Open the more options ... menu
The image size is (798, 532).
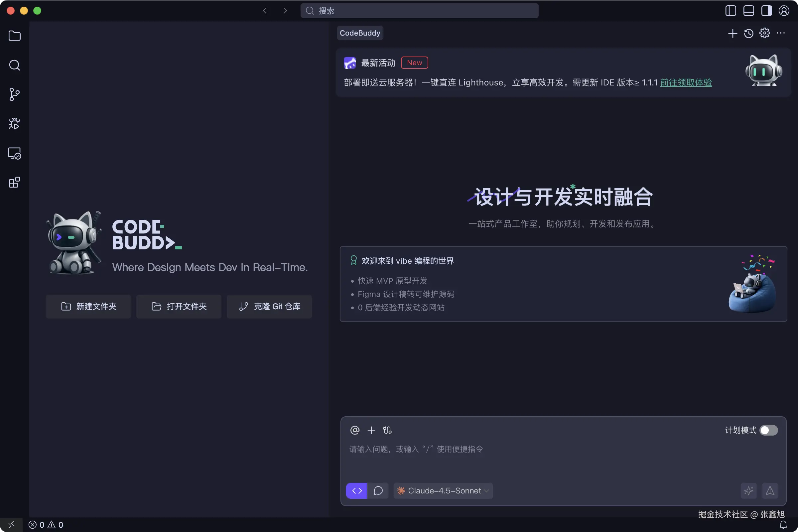pos(781,33)
